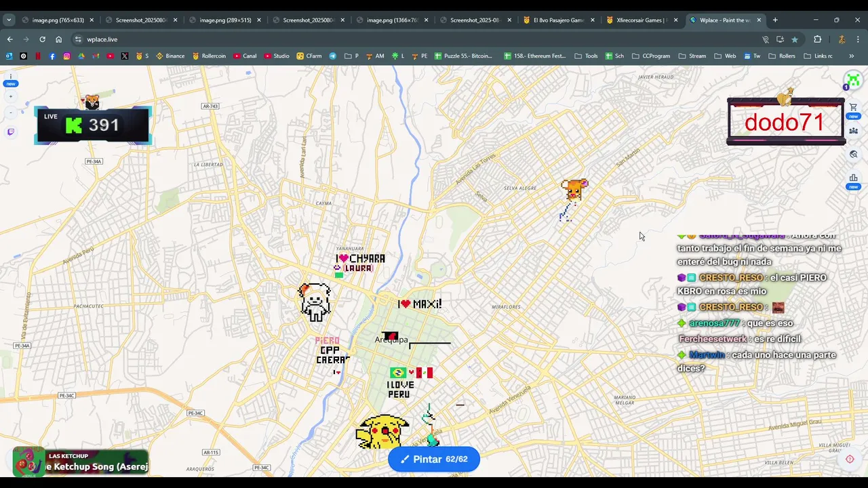
Task: Open the Outlook bookmark
Action: [x=9, y=56]
